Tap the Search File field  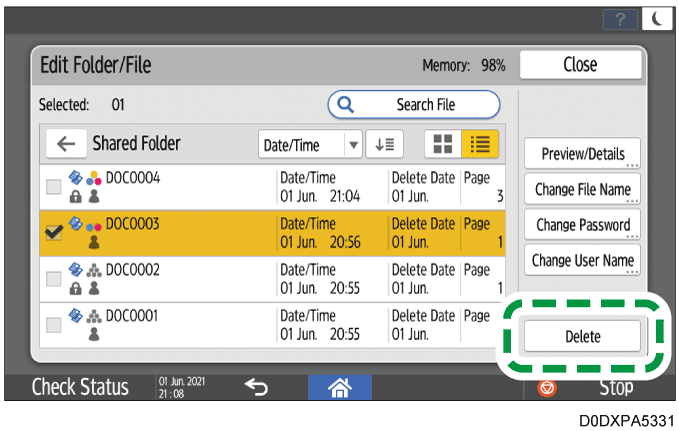(x=414, y=104)
